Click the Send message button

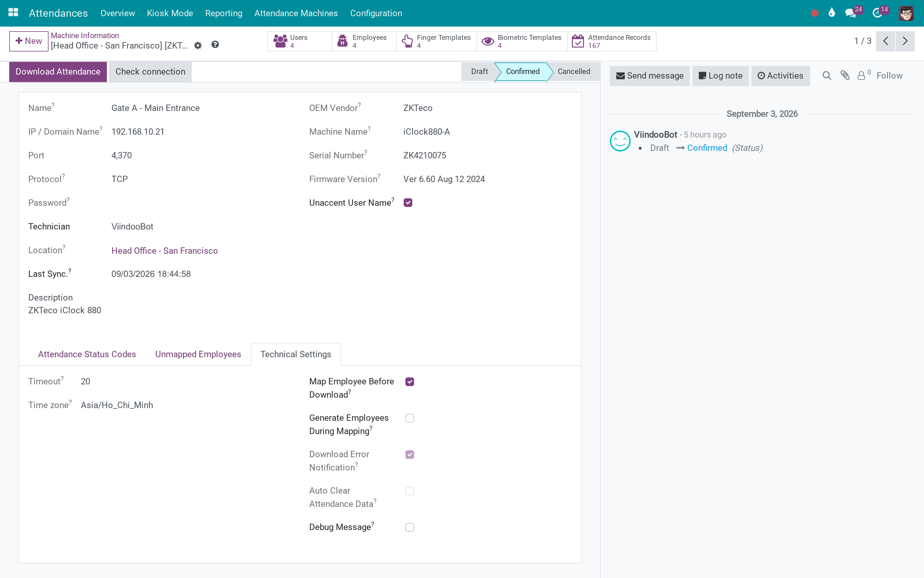(x=650, y=76)
